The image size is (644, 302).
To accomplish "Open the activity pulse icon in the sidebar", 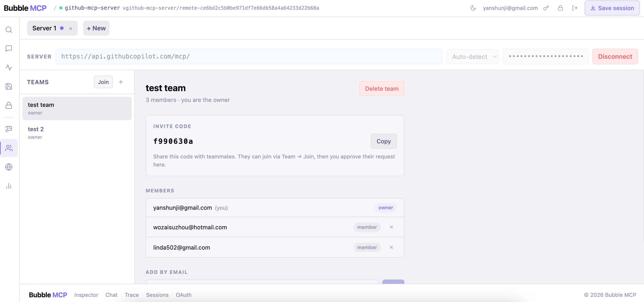I will 9,67.
